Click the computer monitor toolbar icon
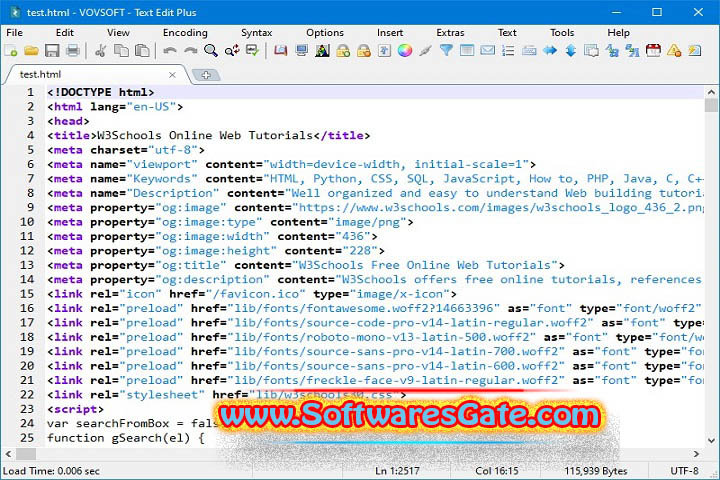Image resolution: width=720 pixels, height=480 pixels. 302,51
